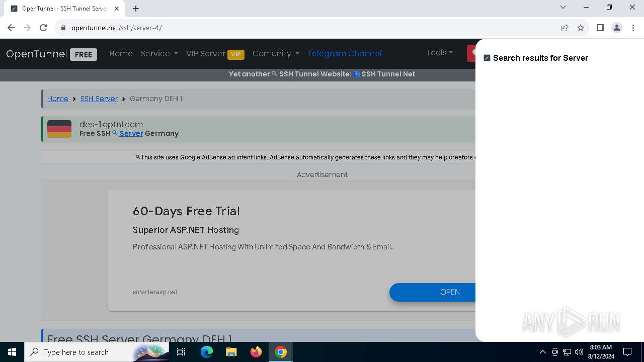Select des-1.optnl.com hostname text
The width and height of the screenshot is (644, 362).
coord(111,124)
